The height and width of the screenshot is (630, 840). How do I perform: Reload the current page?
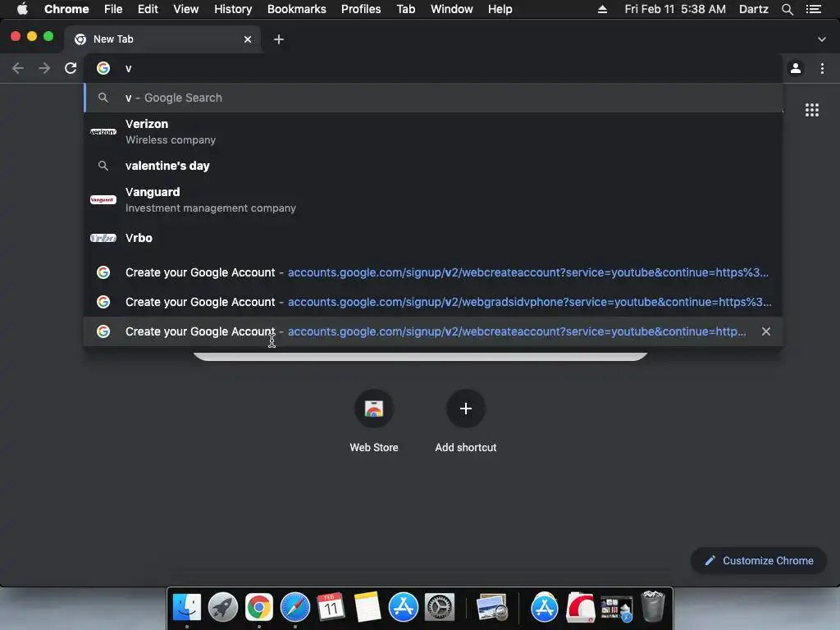tap(71, 68)
